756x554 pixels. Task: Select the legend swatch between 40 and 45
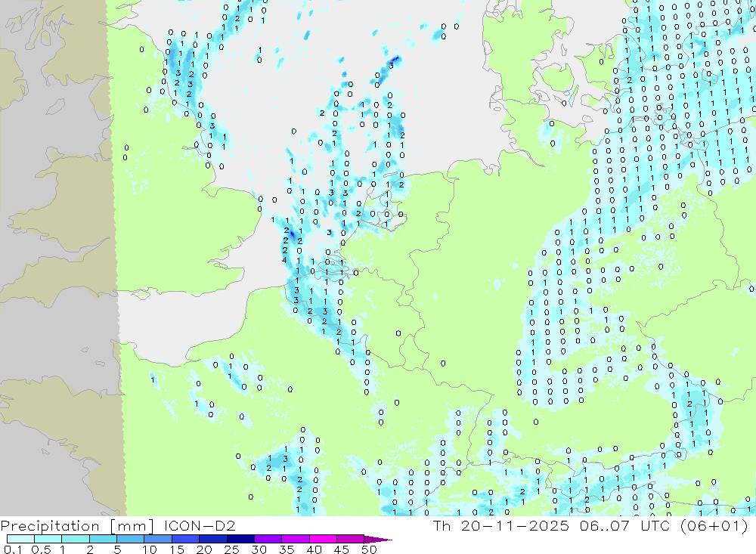(x=323, y=539)
